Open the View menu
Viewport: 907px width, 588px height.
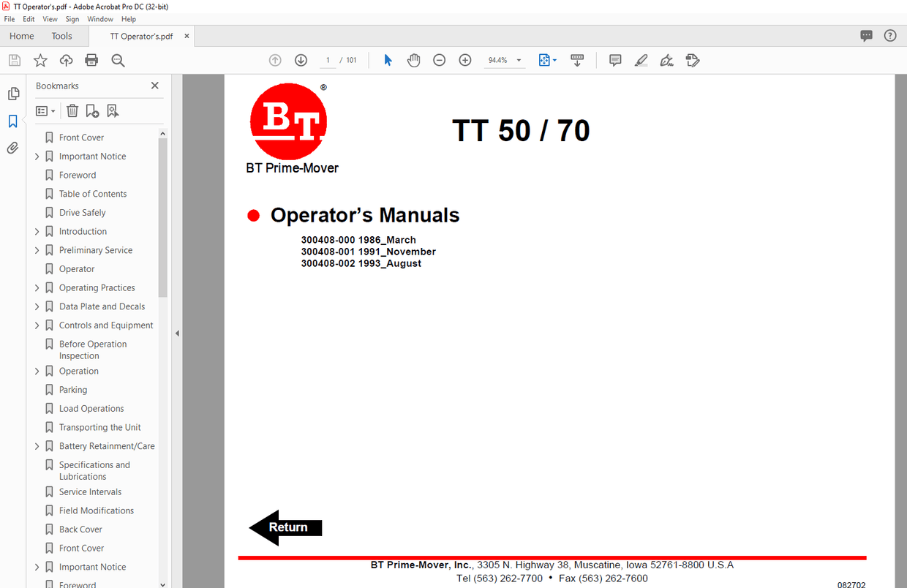(50, 19)
